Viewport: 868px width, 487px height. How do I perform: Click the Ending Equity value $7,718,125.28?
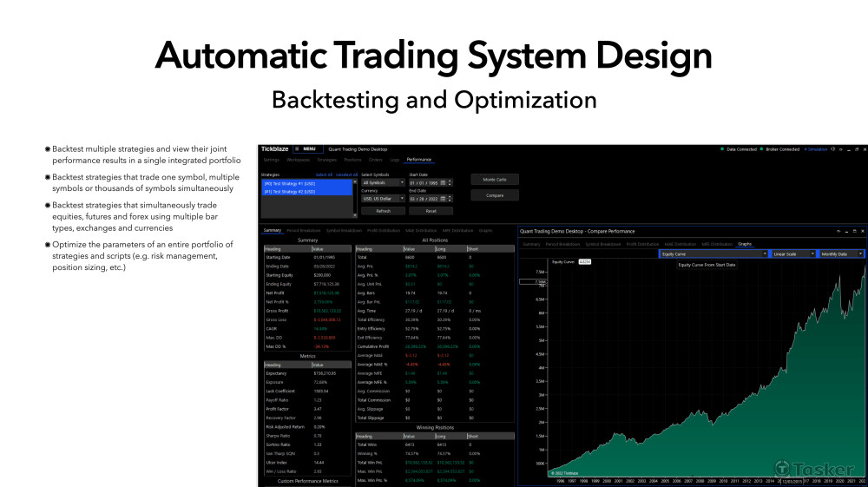[326, 284]
